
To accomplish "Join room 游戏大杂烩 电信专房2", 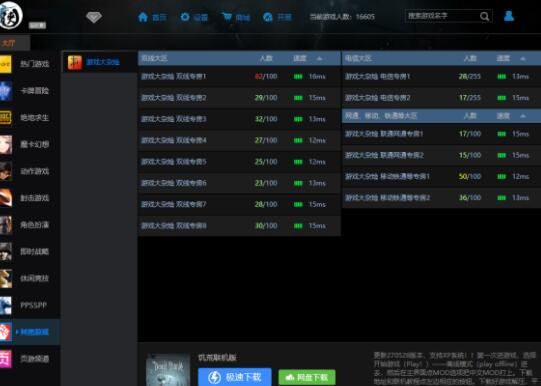I will tap(441, 98).
